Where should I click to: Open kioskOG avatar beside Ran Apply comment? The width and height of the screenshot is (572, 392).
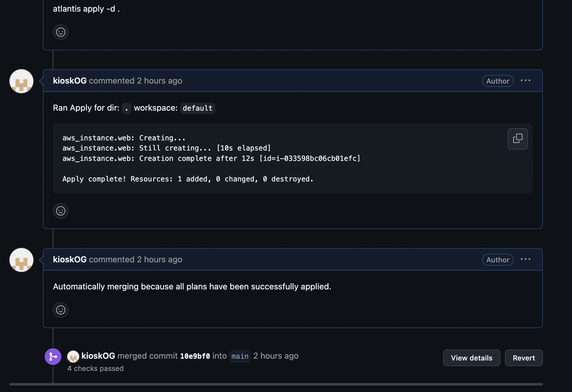coord(21,81)
